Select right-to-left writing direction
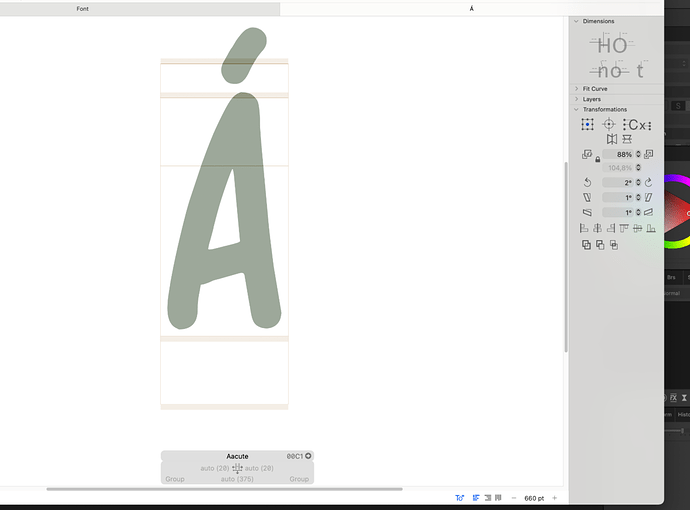Image resolution: width=690 pixels, height=510 pixels. (x=488, y=498)
